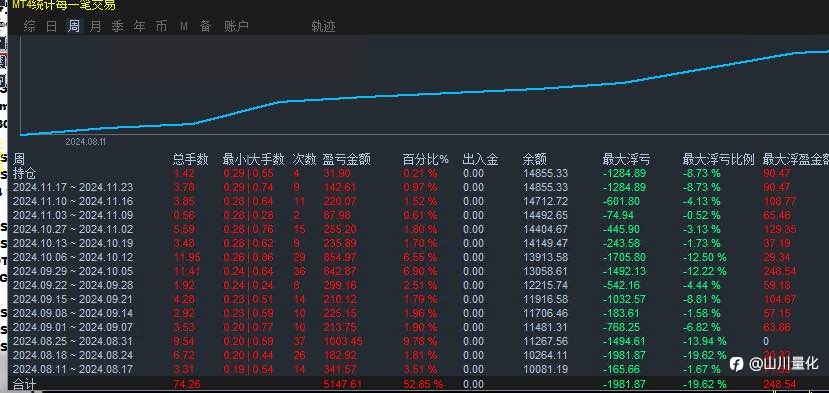The height and width of the screenshot is (393, 829).
Task: Select row 2024.10.27 ~ 2024.11.02
Action: point(73,230)
